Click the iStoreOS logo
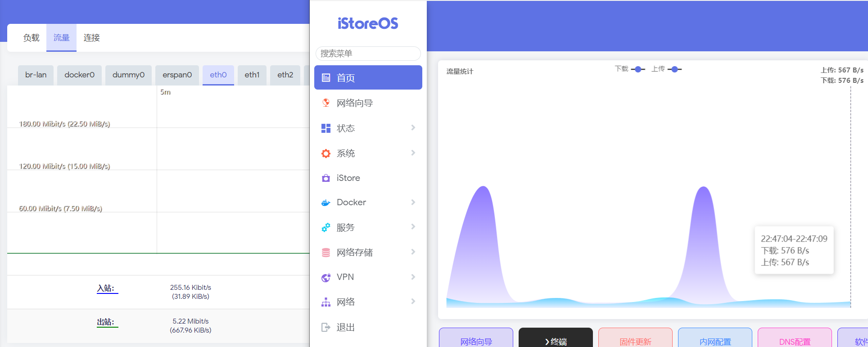Image resolution: width=868 pixels, height=347 pixels. pyautogui.click(x=368, y=23)
